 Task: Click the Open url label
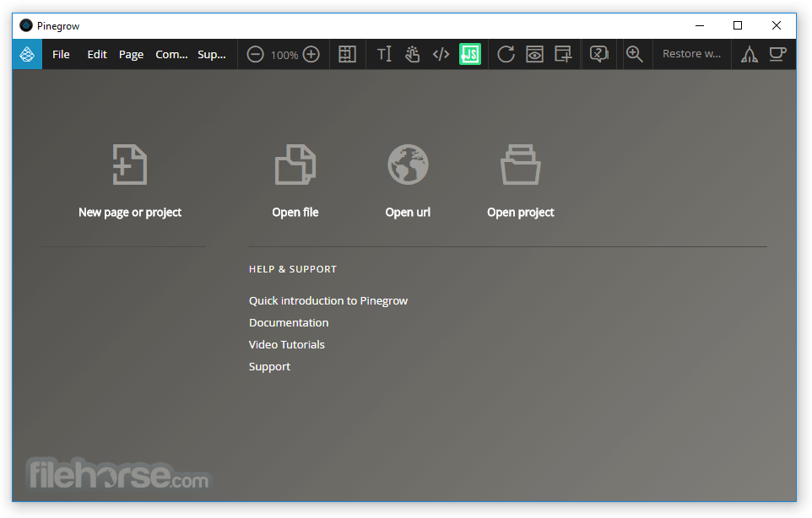click(408, 213)
